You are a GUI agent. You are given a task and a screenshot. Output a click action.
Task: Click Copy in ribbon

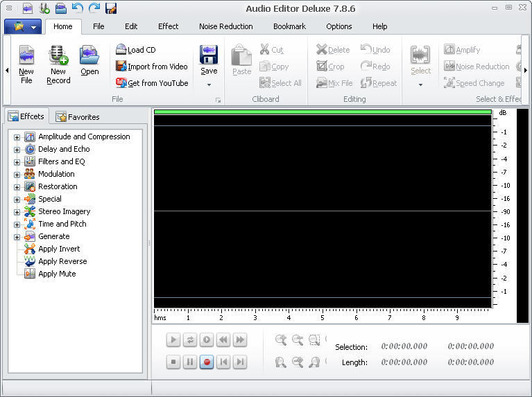click(274, 67)
